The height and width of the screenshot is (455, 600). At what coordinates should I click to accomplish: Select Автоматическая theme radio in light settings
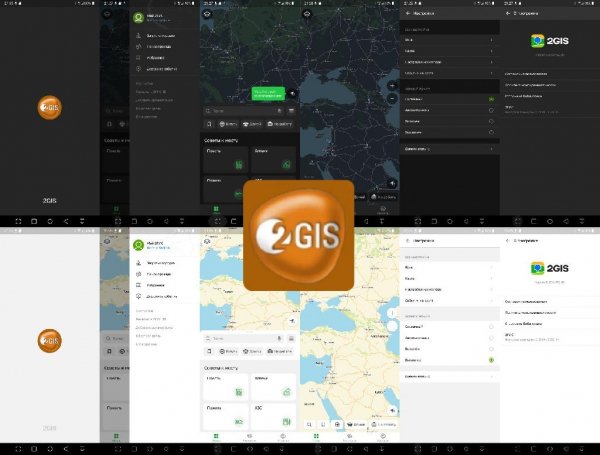491,338
